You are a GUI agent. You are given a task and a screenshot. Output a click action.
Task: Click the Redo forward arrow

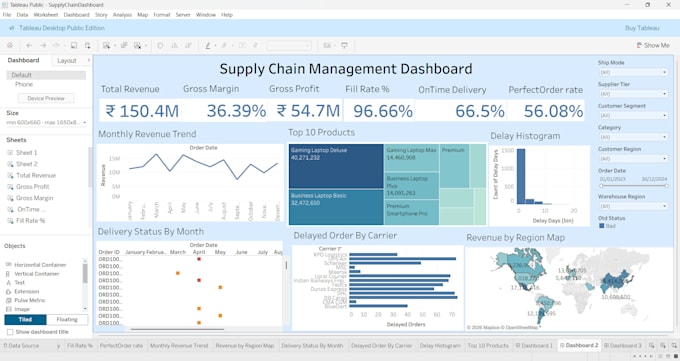[43, 45]
